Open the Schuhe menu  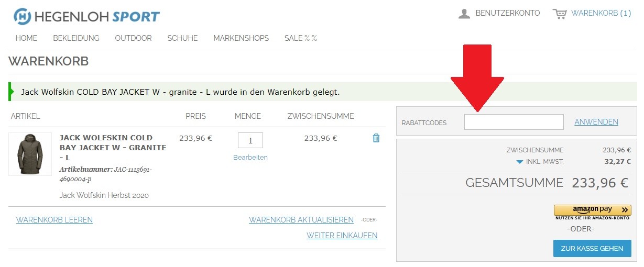coord(182,38)
